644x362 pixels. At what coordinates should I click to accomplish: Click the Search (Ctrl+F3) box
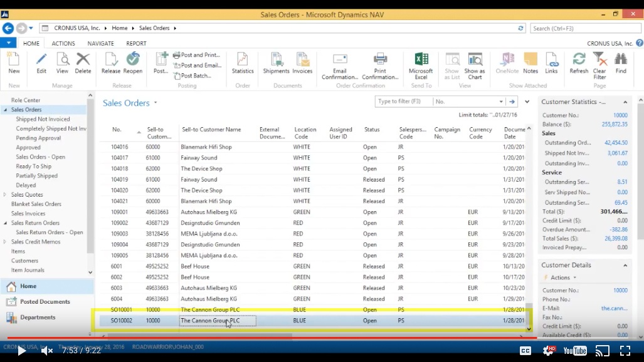[x=585, y=28]
